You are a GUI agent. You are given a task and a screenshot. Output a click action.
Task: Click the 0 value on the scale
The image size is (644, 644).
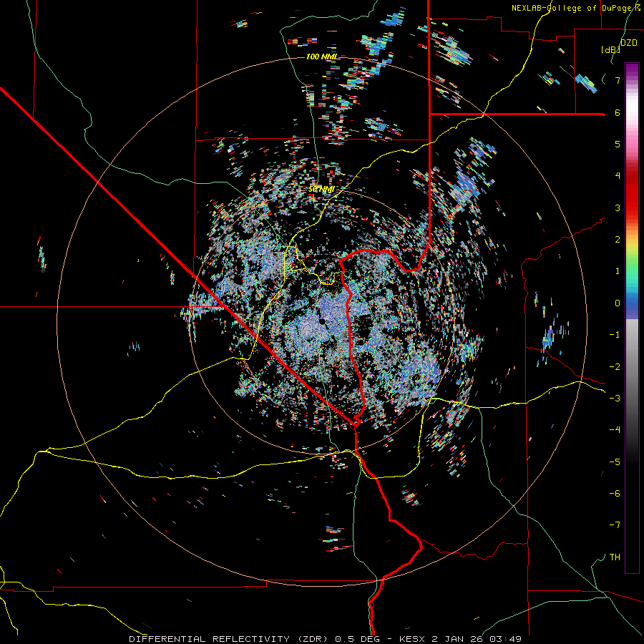[618, 303]
